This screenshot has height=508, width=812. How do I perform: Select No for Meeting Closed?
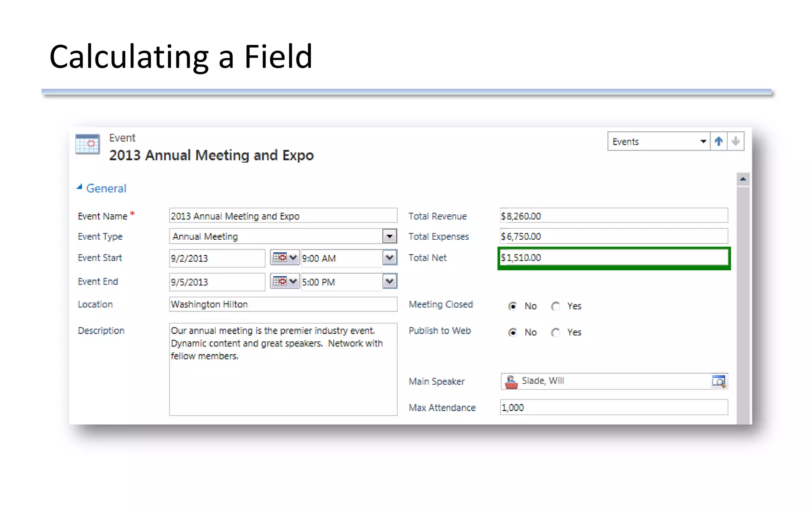pyautogui.click(x=513, y=306)
